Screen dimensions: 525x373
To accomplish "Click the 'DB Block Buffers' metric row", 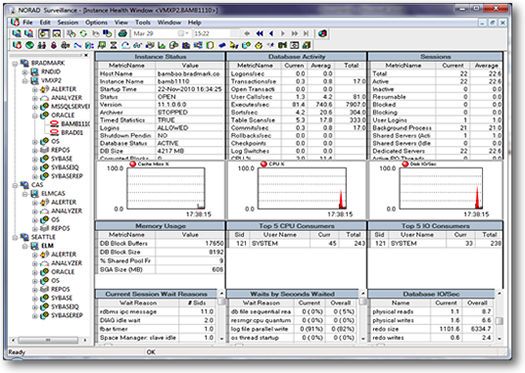I will point(161,243).
